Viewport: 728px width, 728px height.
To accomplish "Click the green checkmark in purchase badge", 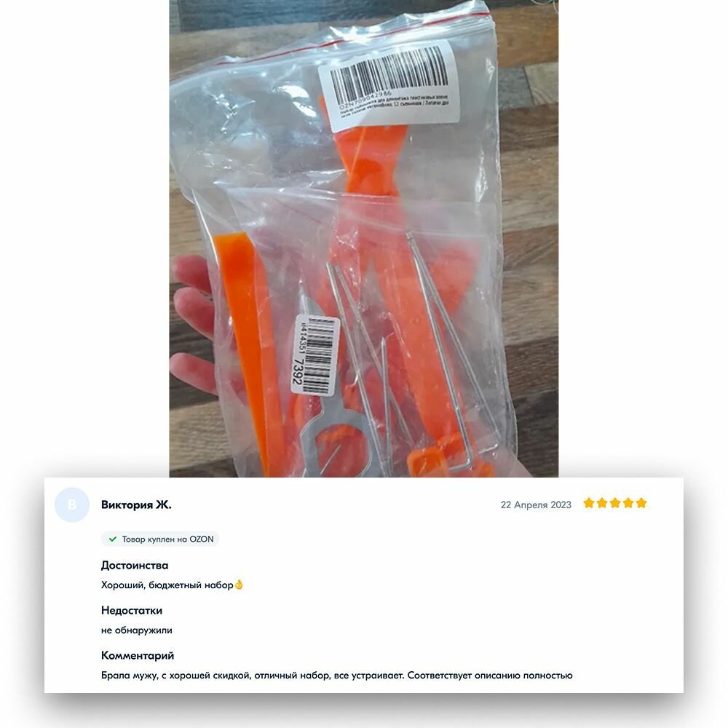I will click(112, 539).
